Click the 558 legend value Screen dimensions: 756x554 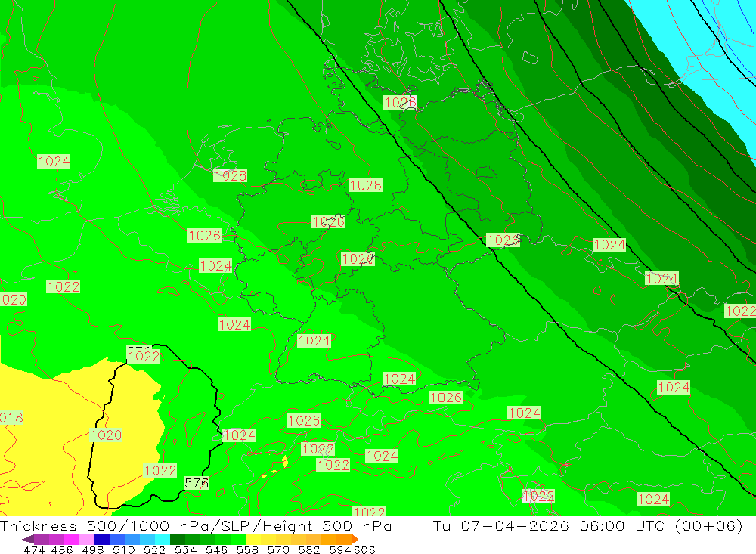247,550
